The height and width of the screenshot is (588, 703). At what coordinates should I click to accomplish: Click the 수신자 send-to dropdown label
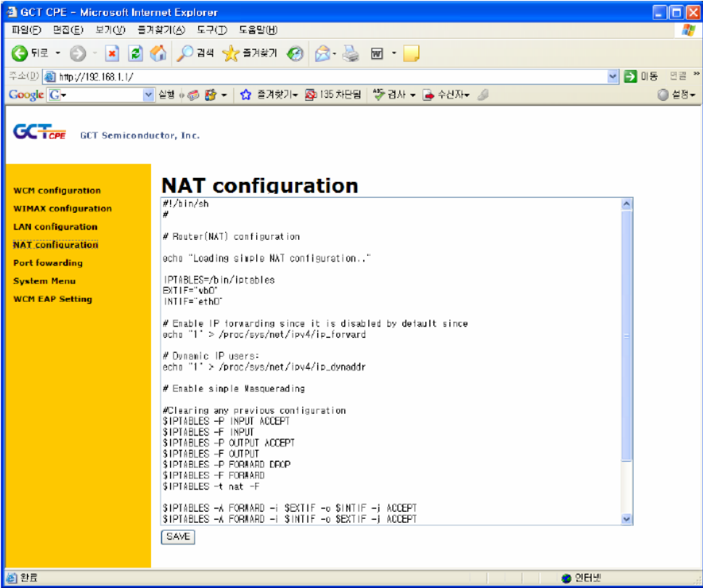click(x=452, y=95)
